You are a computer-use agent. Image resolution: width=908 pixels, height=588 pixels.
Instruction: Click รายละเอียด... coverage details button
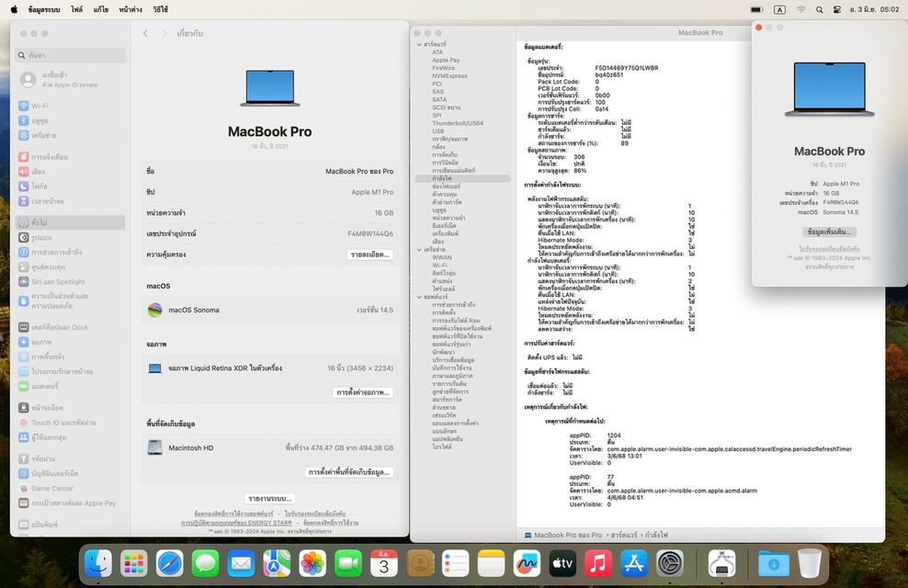click(x=370, y=254)
